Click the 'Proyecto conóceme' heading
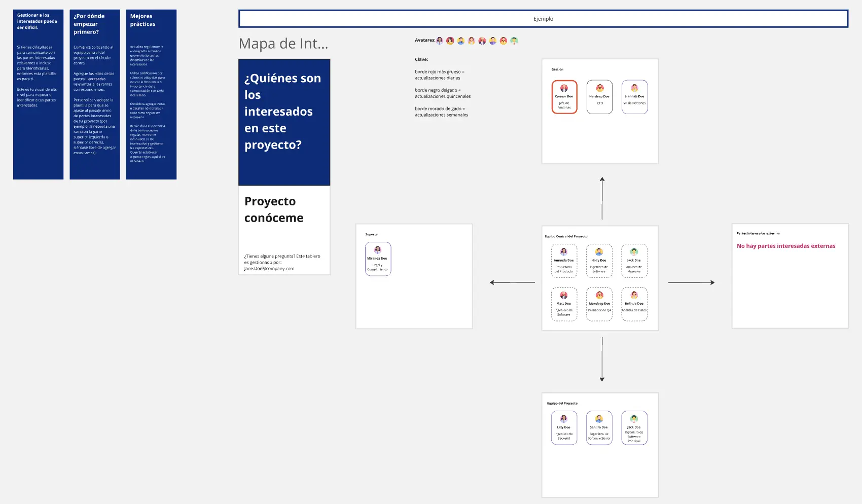This screenshot has width=862, height=504. (x=274, y=209)
